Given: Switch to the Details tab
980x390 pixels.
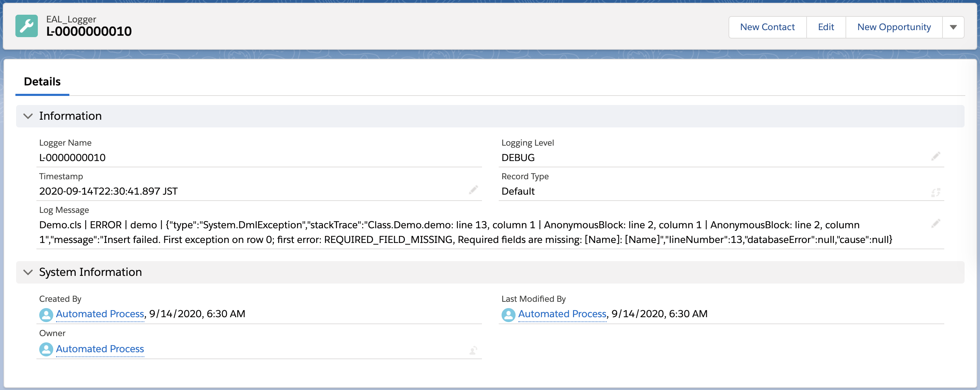Looking at the screenshot, I should (42, 82).
